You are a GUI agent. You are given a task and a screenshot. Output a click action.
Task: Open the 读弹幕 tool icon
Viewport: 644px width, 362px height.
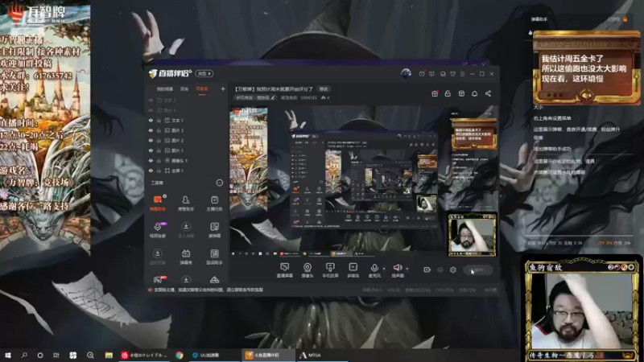(x=214, y=230)
